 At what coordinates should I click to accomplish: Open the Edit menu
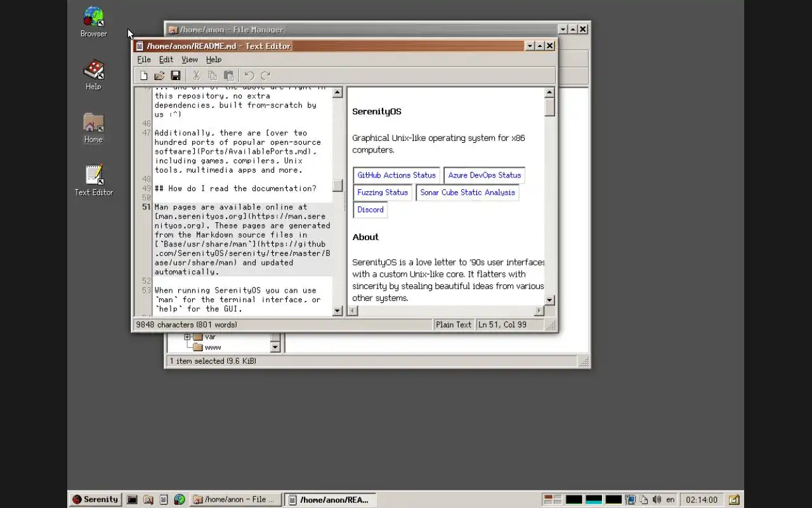tap(166, 60)
